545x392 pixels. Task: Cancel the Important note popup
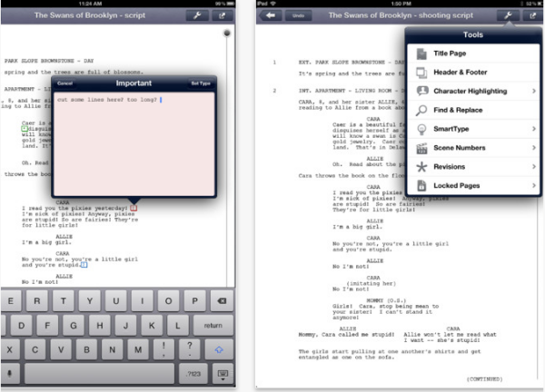64,83
